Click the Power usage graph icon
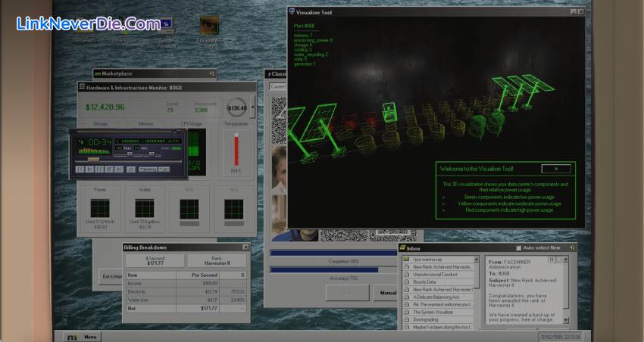 [100, 208]
